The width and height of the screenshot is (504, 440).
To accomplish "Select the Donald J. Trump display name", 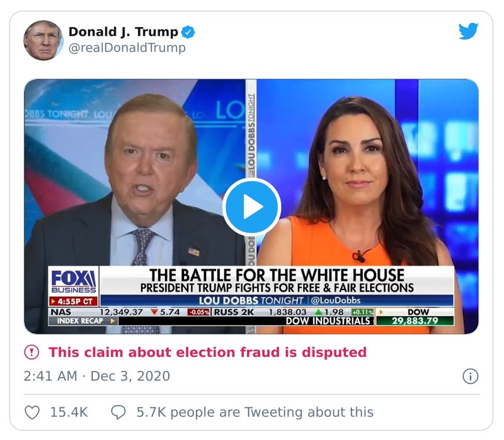I will click(x=124, y=30).
